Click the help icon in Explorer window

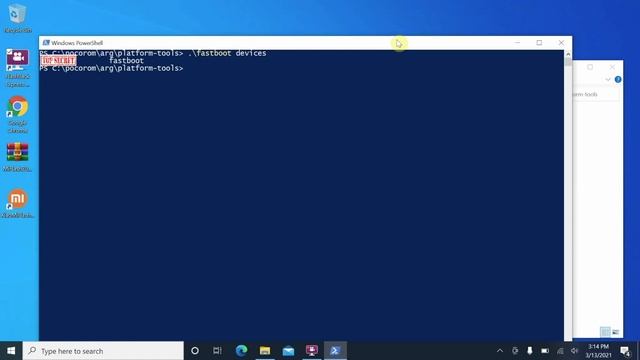618,80
